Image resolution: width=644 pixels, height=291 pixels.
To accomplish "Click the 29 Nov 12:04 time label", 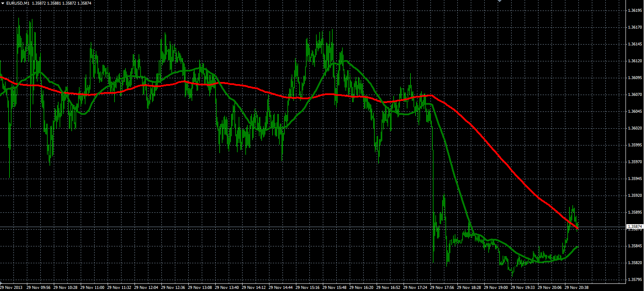I will (x=146, y=288).
